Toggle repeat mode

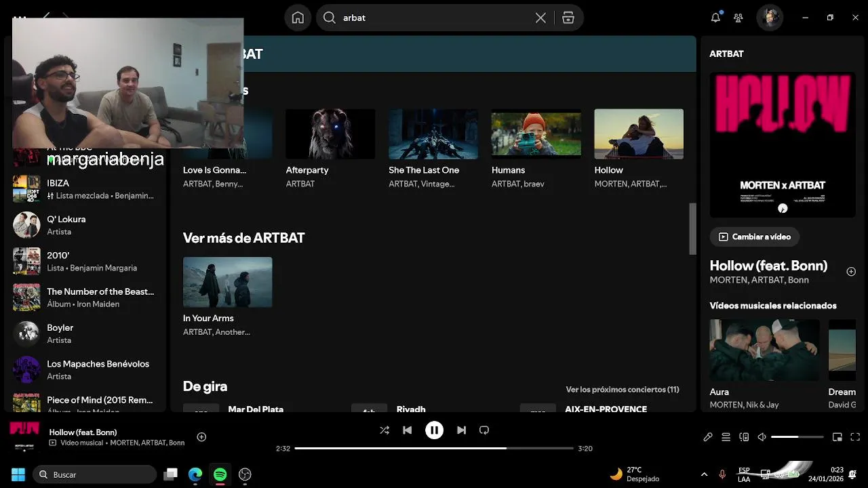point(484,430)
